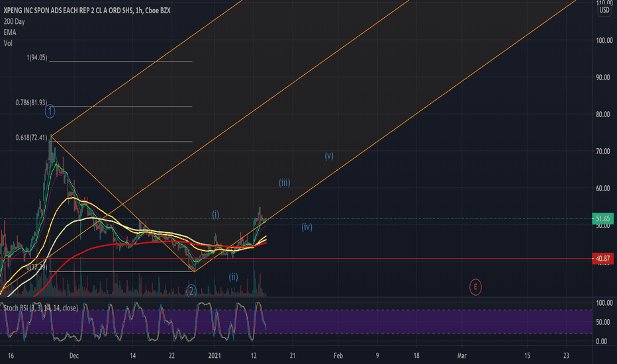This screenshot has height=364, width=617.
Task: Select the circled 1 wave label
Action: click(50, 111)
